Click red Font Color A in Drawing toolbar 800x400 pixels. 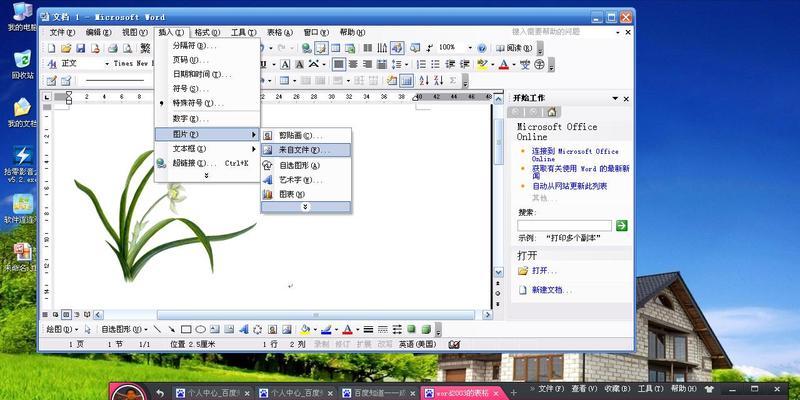[347, 329]
